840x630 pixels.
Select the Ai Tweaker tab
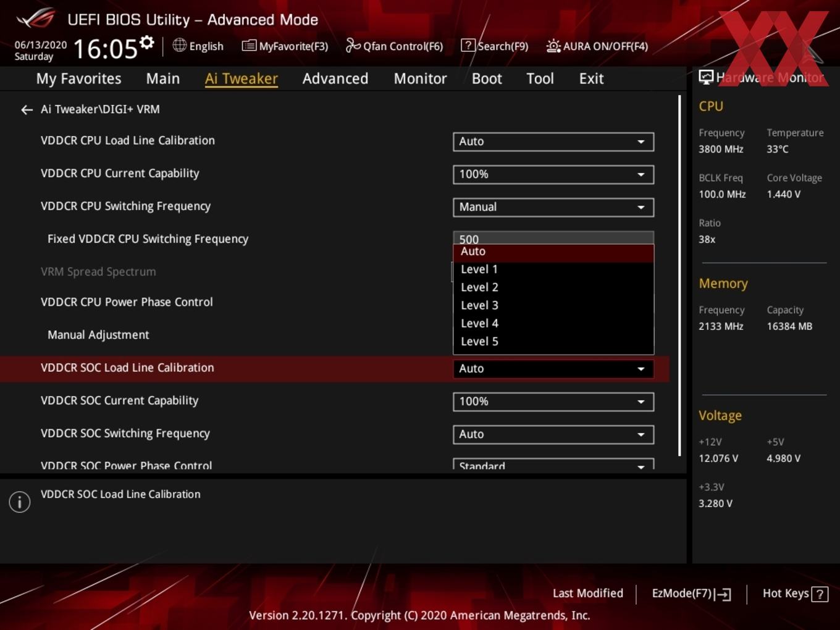241,78
